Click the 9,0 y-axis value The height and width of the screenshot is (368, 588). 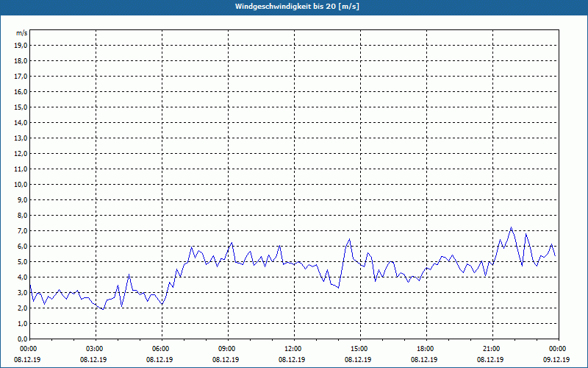23,199
